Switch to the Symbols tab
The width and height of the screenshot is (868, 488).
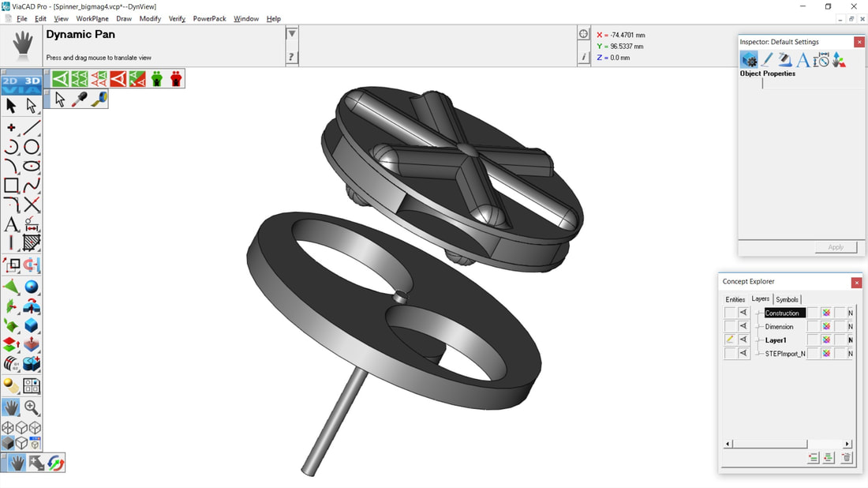point(787,299)
